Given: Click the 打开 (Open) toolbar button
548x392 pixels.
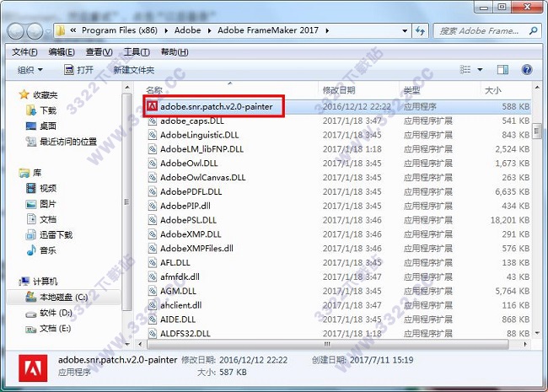Looking at the screenshot, I should 79,70.
